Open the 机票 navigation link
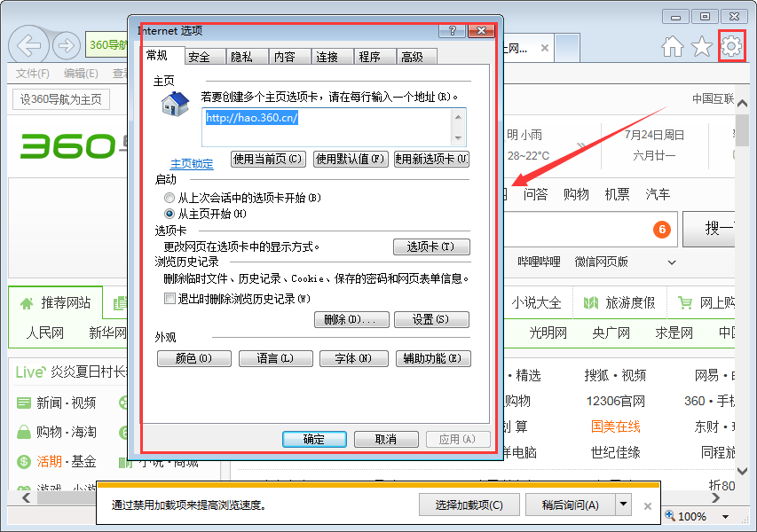This screenshot has width=757, height=532. (x=618, y=194)
